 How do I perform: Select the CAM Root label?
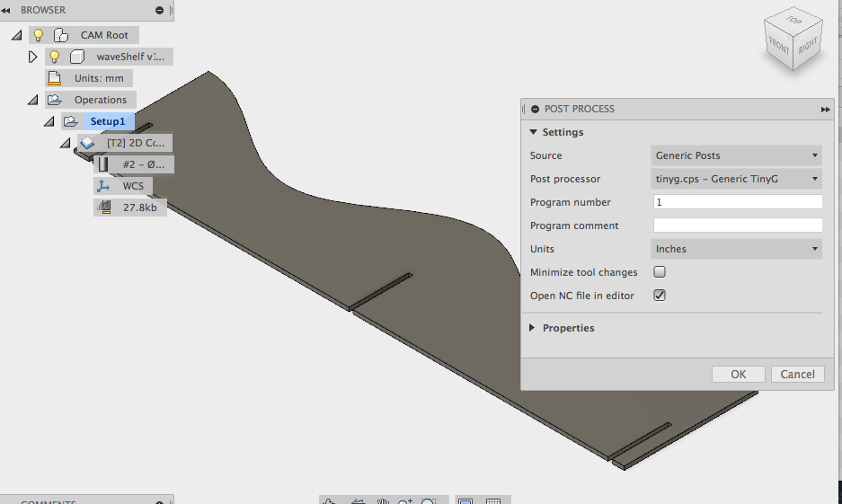click(x=104, y=35)
